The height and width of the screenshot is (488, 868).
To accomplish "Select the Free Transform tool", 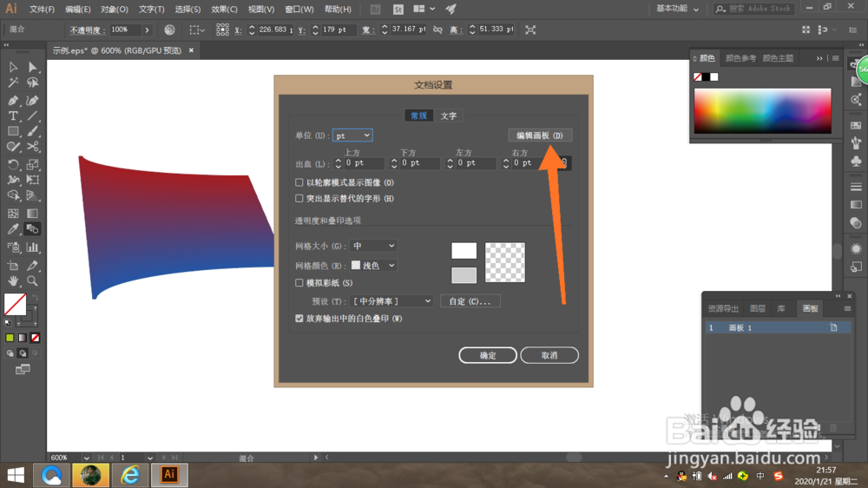I will (33, 180).
